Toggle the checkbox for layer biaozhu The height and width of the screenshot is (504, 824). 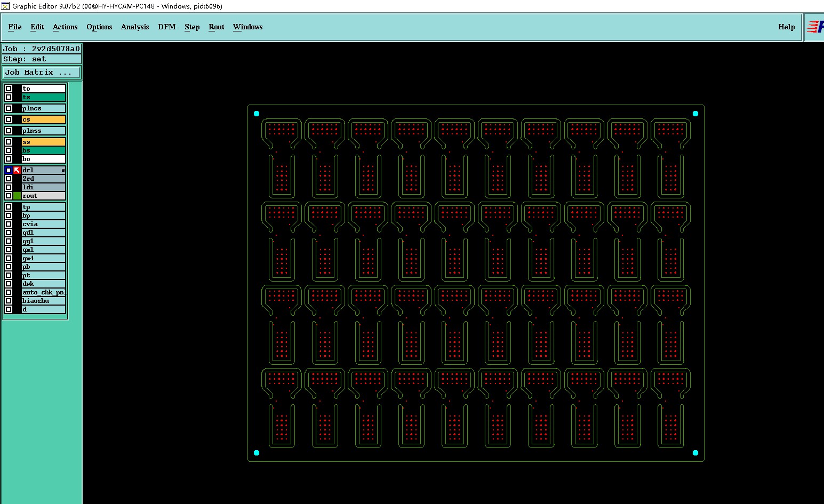(x=9, y=301)
